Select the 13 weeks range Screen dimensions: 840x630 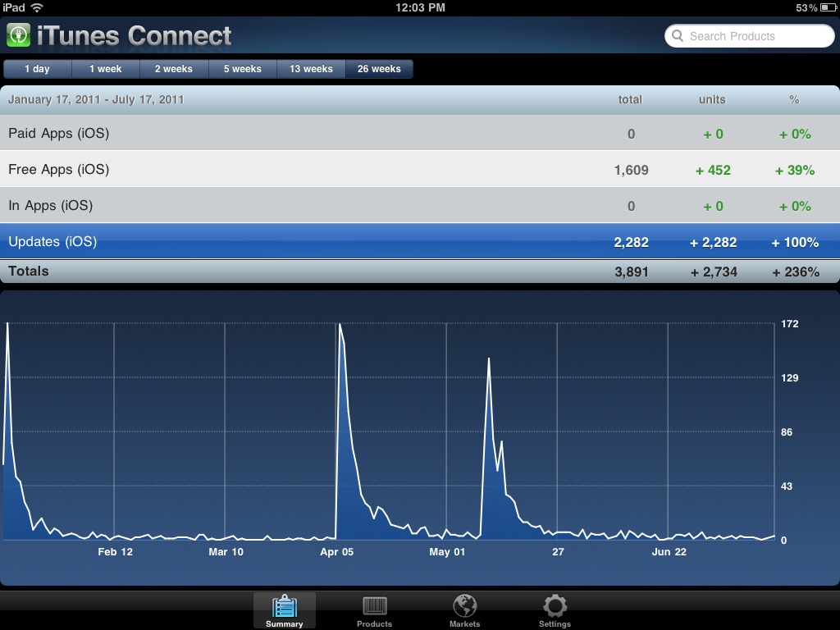311,69
